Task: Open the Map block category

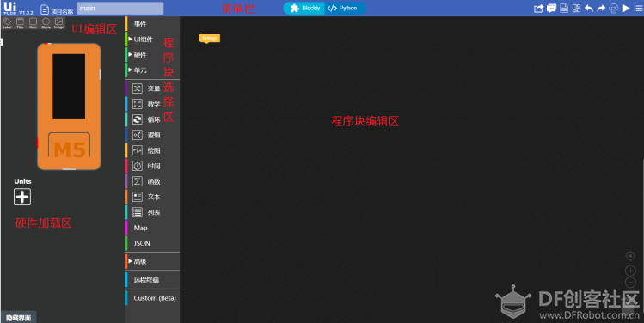Action: 152,228
